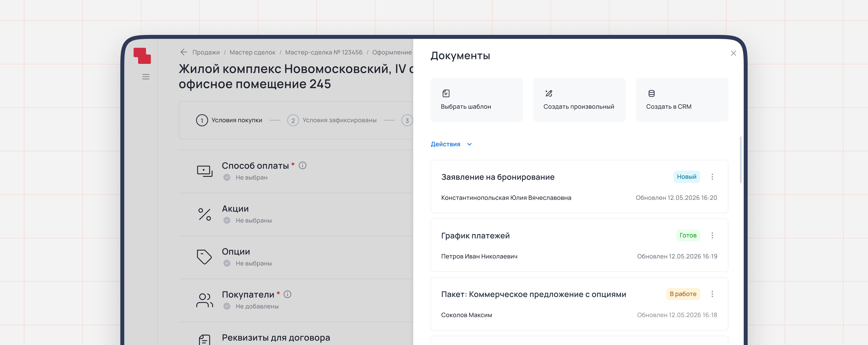Click the check mark under Опции
868x345 pixels.
click(x=227, y=263)
